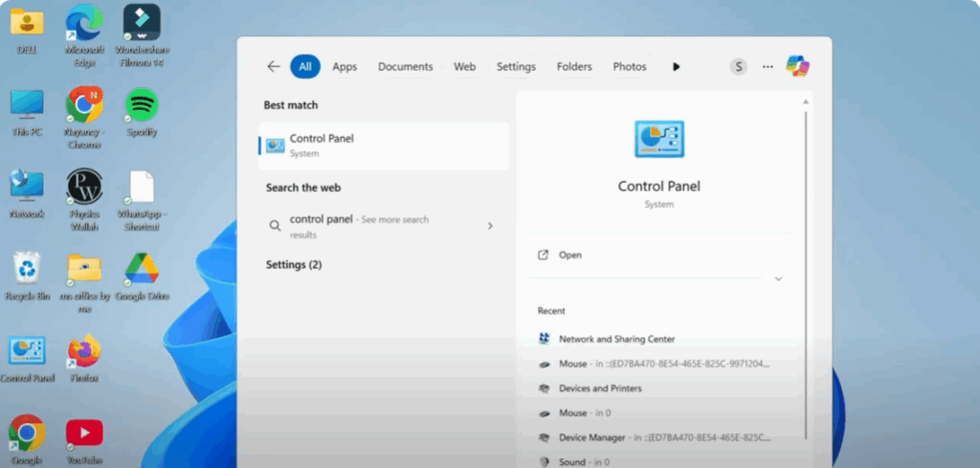Switch to the Documents filter tab
Image resolution: width=980 pixels, height=468 pixels.
(x=405, y=67)
